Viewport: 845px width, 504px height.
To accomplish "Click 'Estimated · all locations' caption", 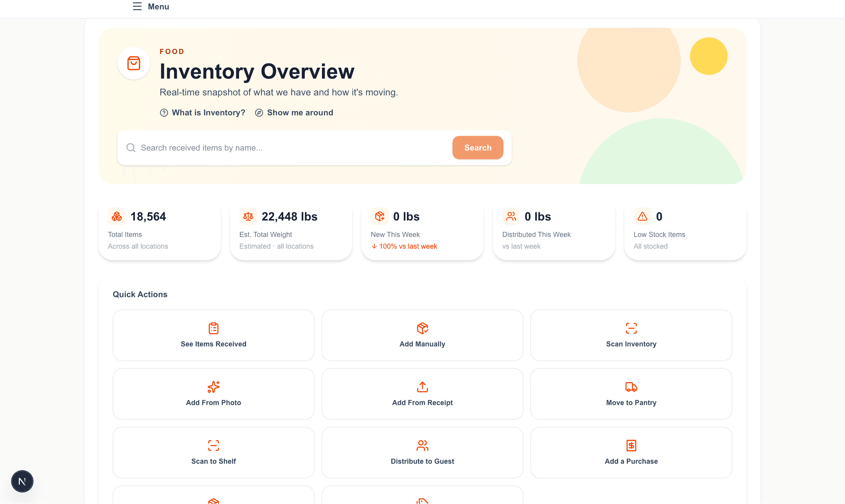I will coord(277,246).
